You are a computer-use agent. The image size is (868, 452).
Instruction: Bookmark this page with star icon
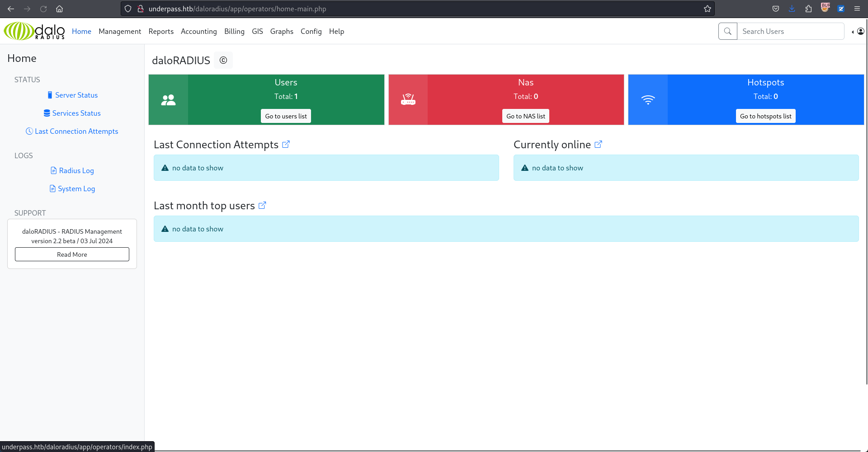[x=708, y=9]
